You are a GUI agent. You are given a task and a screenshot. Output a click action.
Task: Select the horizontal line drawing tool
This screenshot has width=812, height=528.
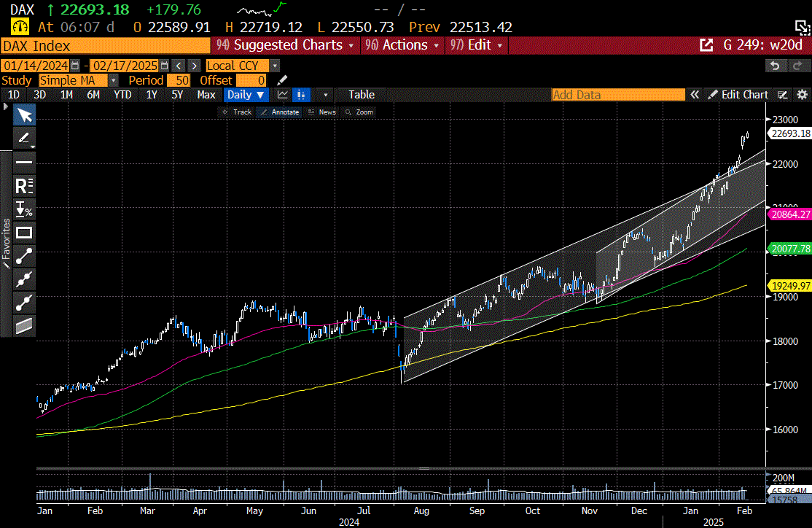(24, 162)
